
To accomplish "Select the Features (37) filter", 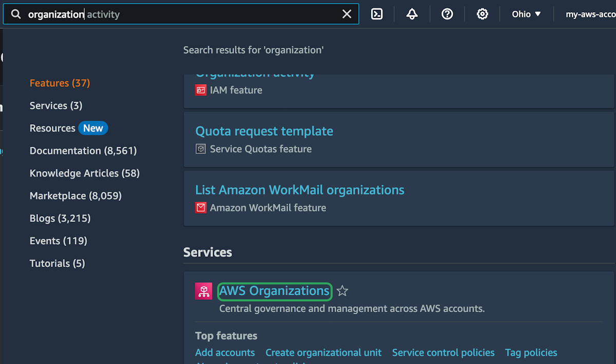I will coord(60,83).
